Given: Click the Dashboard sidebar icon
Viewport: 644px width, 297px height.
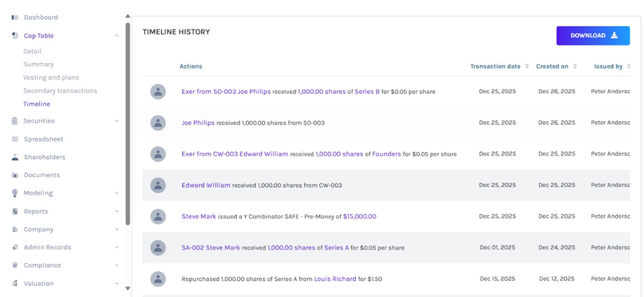Looking at the screenshot, I should [x=15, y=17].
